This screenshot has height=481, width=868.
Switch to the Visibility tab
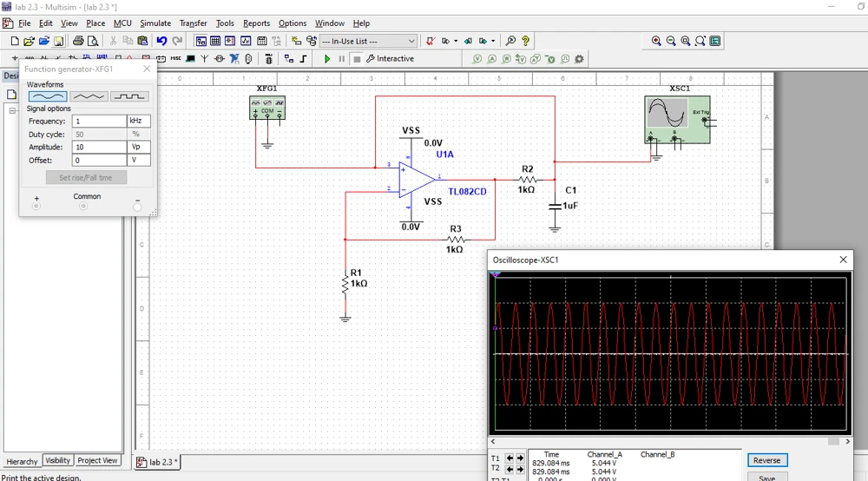[x=57, y=460]
